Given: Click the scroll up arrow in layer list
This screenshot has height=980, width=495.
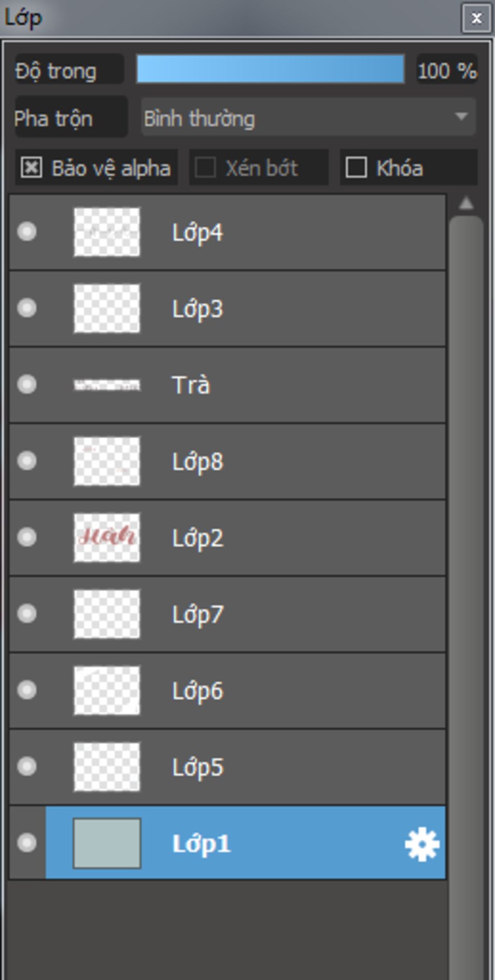Looking at the screenshot, I should pos(466,203).
